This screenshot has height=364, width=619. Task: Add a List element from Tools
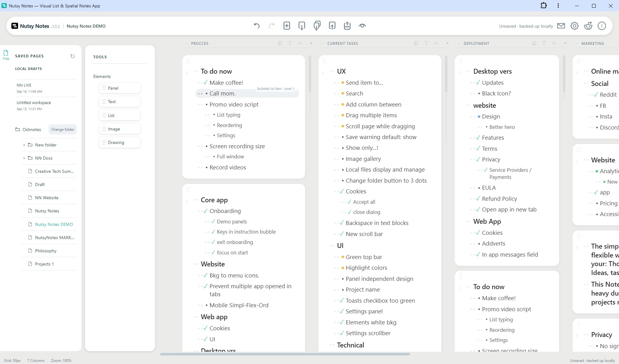pos(120,115)
